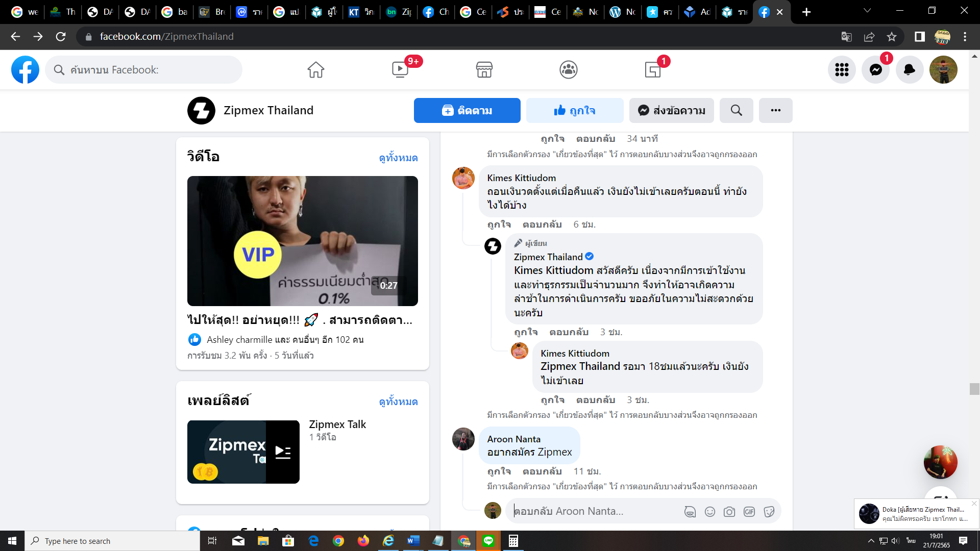Open the Groups icon
This screenshot has height=551, width=980.
(x=568, y=70)
